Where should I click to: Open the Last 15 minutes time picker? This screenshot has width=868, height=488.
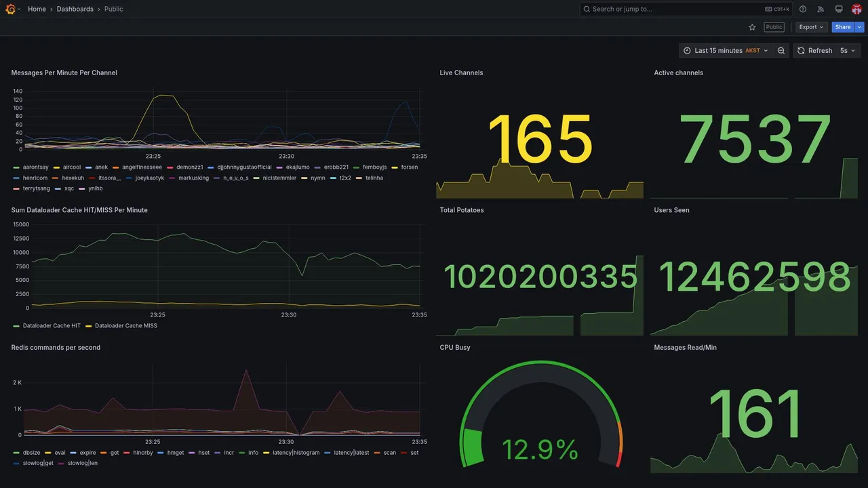point(725,51)
